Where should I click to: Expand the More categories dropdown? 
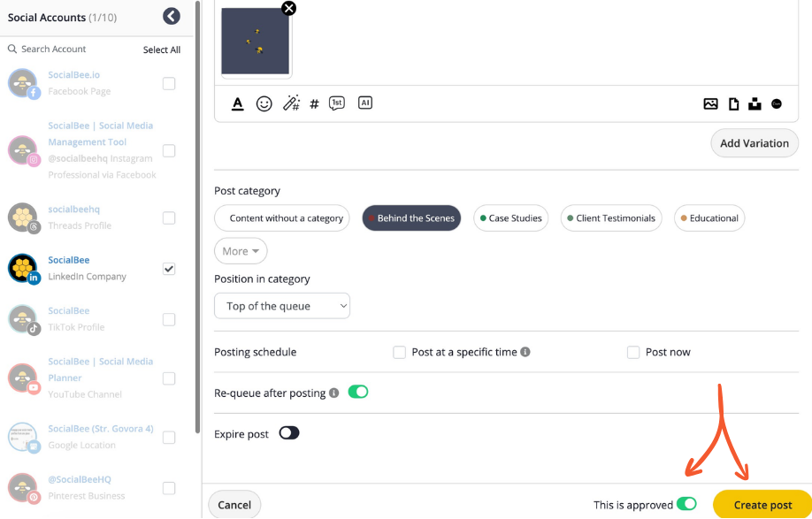point(241,251)
